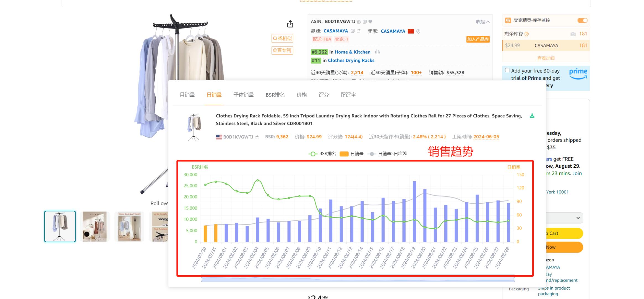Click 加入产品库 button
The image size is (644, 299).
click(x=478, y=39)
